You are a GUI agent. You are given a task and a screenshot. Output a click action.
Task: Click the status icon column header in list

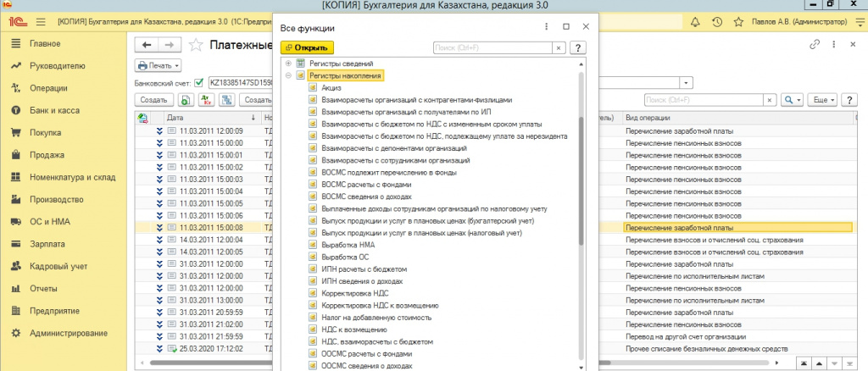(142, 118)
